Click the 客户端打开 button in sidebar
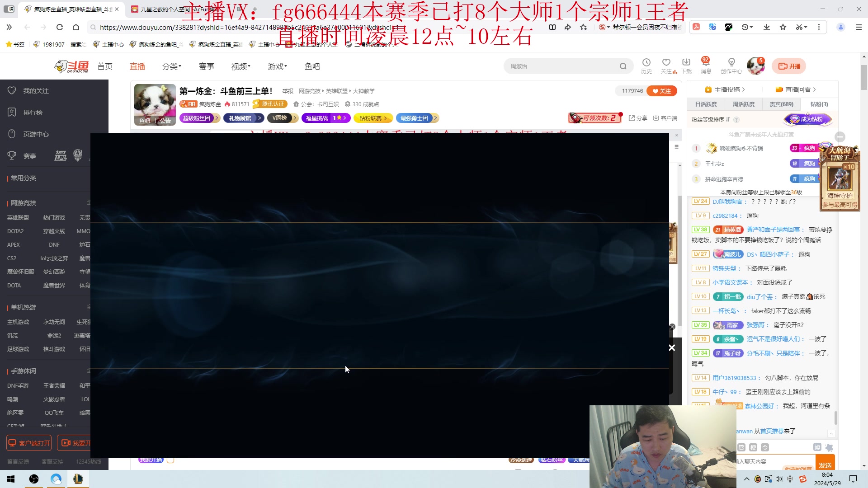Screen dimensions: 868x488 [29, 443]
